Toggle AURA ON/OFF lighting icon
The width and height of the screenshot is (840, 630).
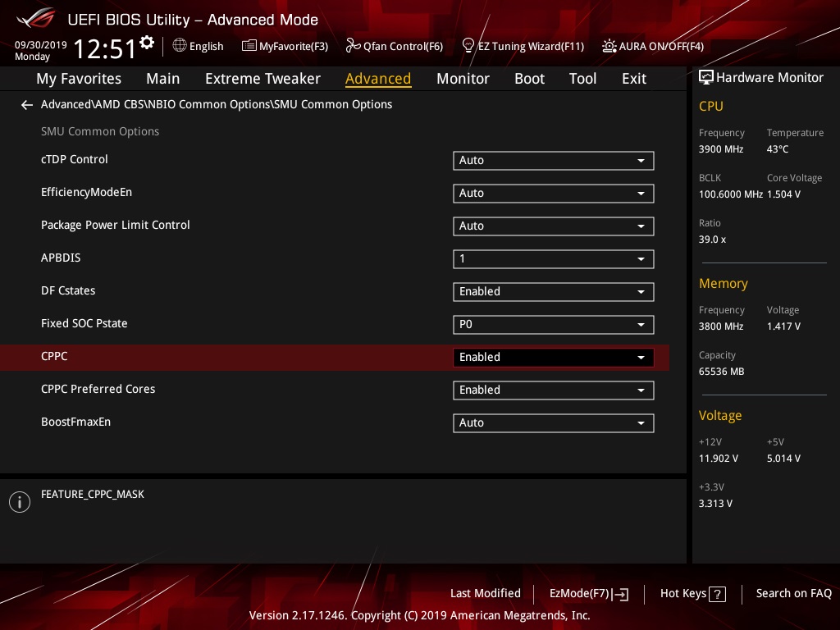click(x=609, y=46)
